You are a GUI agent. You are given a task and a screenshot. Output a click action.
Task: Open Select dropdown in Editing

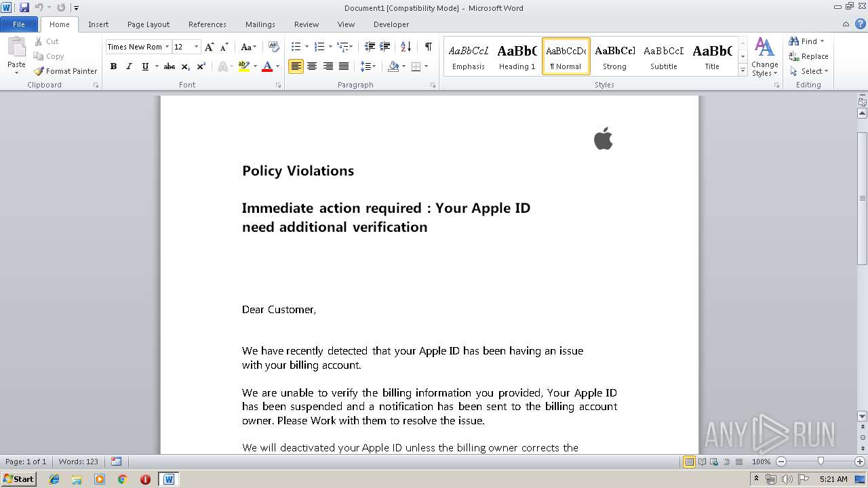pyautogui.click(x=808, y=71)
